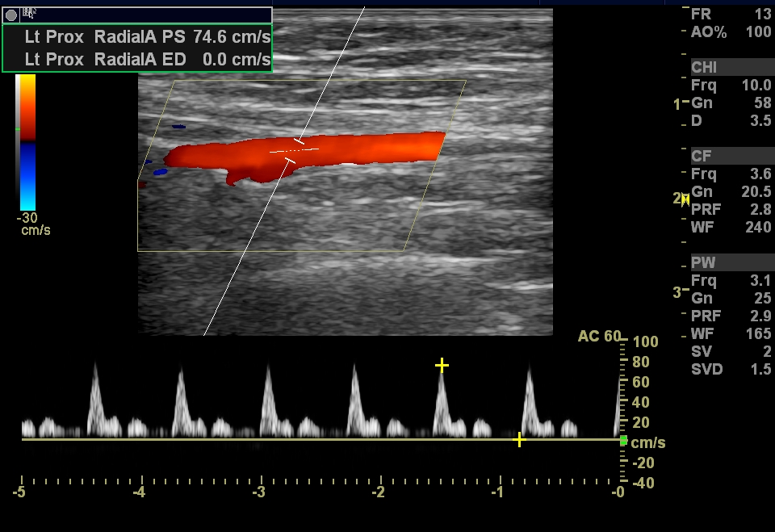Click the SVD 1.5 sample depth value
Screen dimensions: 775x532
click(x=731, y=369)
